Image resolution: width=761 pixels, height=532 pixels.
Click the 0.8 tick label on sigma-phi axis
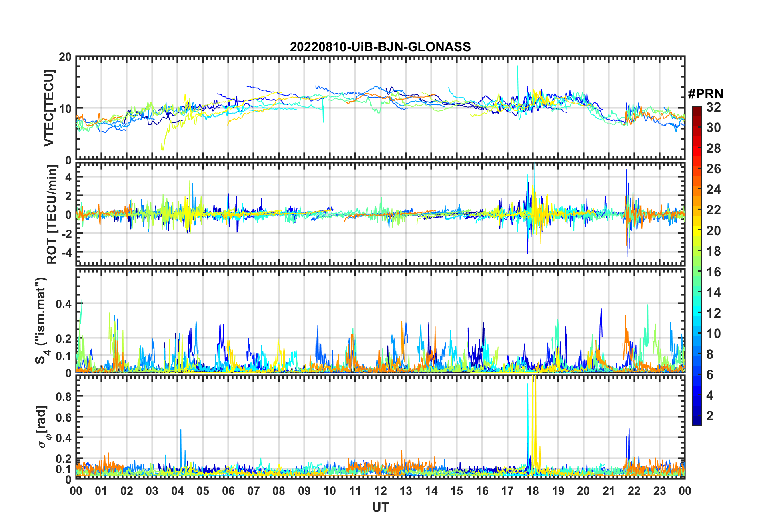point(64,396)
